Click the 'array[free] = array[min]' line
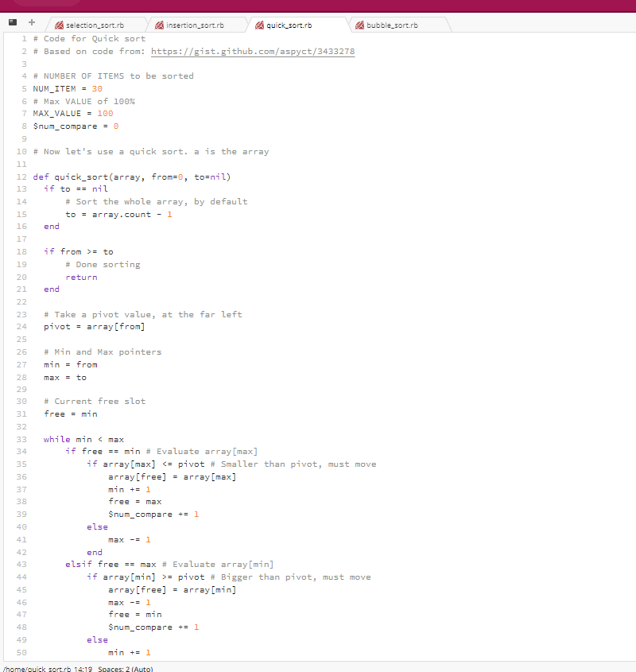636x672 pixels. point(173,590)
